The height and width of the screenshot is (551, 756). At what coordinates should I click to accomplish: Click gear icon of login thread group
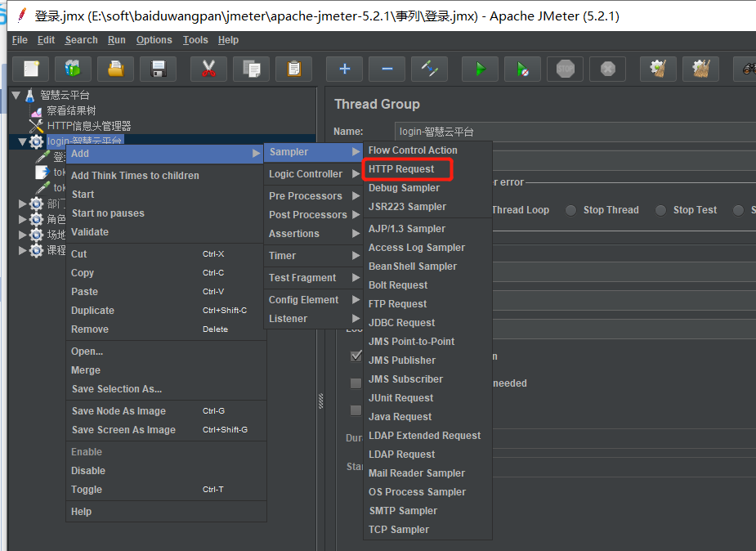tap(36, 141)
